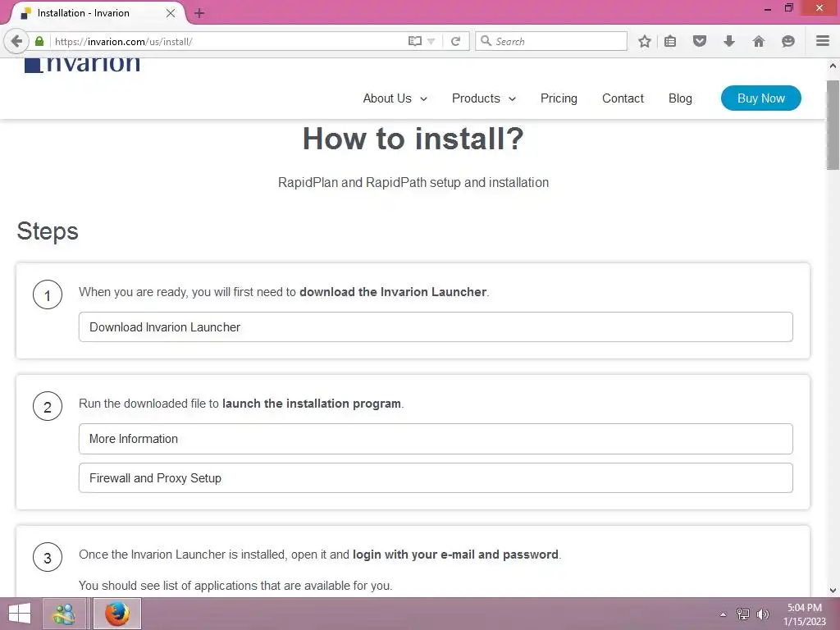Expand the More Information section
This screenshot has width=840, height=630.
coord(436,439)
